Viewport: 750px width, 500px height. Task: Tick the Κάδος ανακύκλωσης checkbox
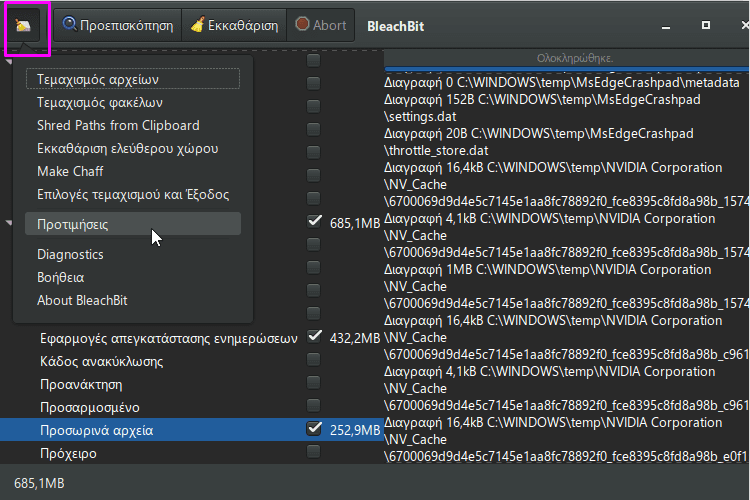(x=314, y=359)
